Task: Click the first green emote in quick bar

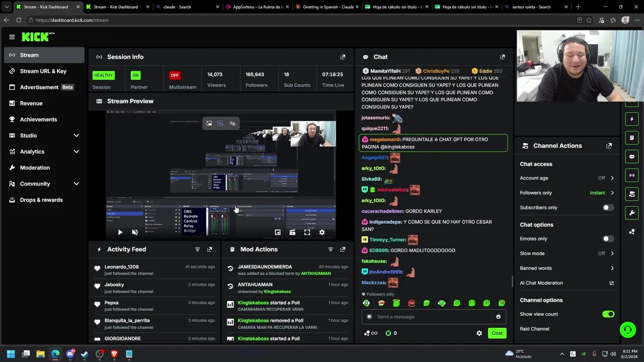Action: click(x=366, y=303)
